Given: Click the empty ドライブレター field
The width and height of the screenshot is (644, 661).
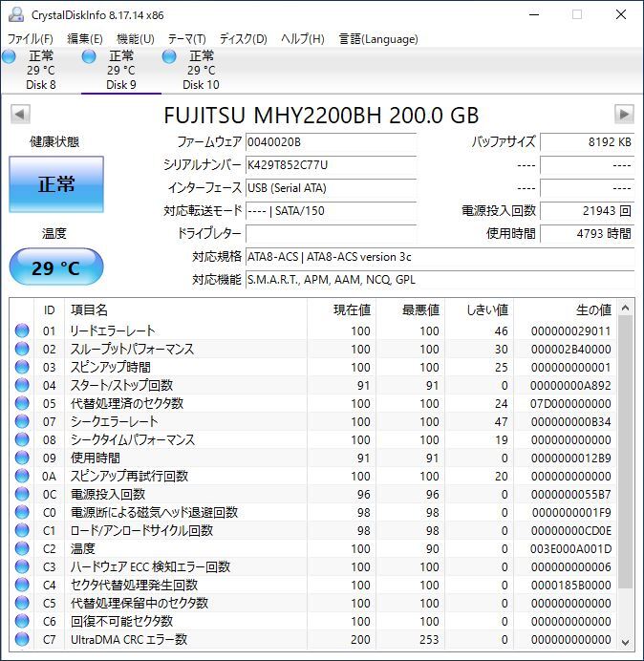Looking at the screenshot, I should tap(331, 233).
